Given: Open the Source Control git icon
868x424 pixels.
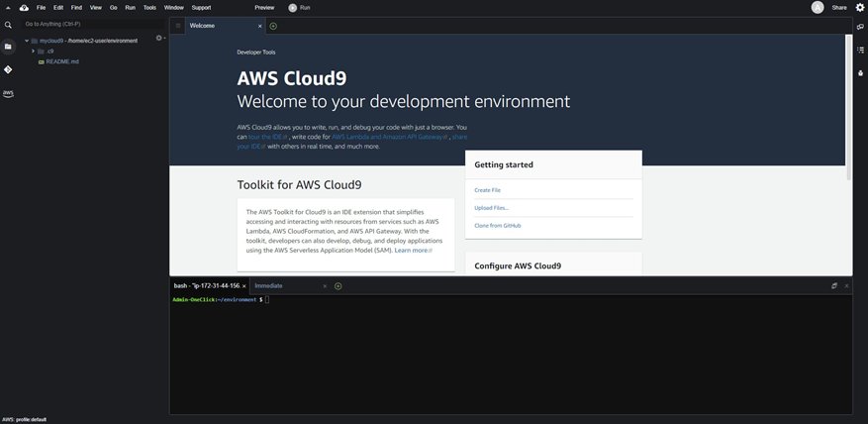Looking at the screenshot, I should point(8,69).
